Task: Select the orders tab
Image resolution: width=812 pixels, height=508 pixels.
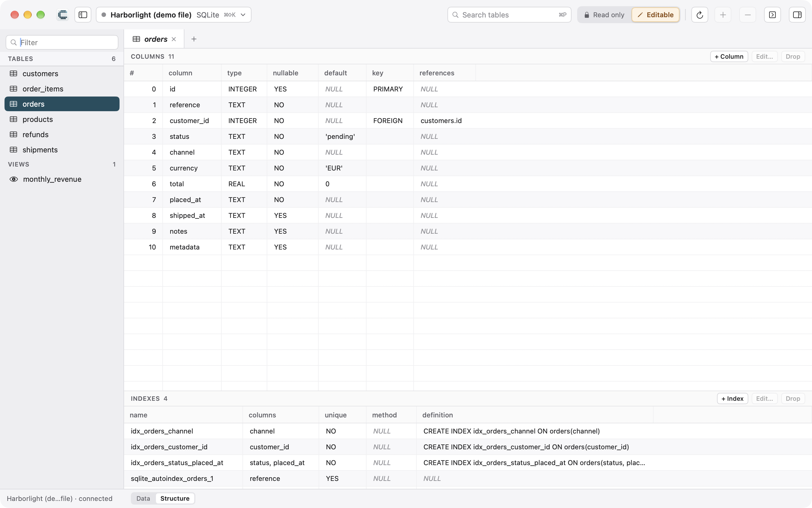Action: click(x=154, y=39)
